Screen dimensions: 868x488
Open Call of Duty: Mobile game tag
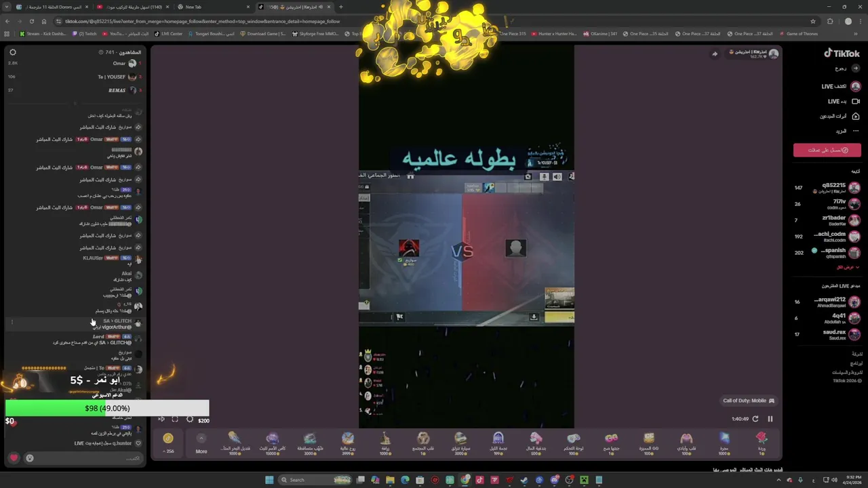tap(749, 401)
